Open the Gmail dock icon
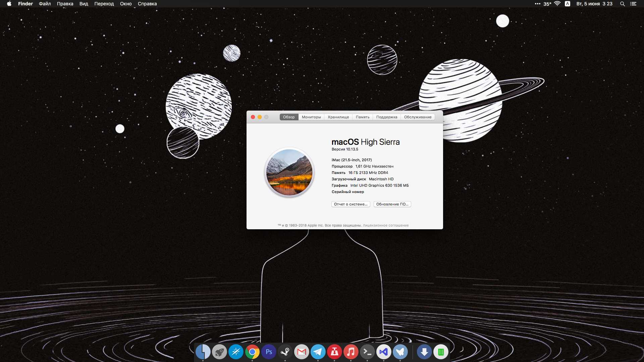644x362 pixels. [x=302, y=352]
